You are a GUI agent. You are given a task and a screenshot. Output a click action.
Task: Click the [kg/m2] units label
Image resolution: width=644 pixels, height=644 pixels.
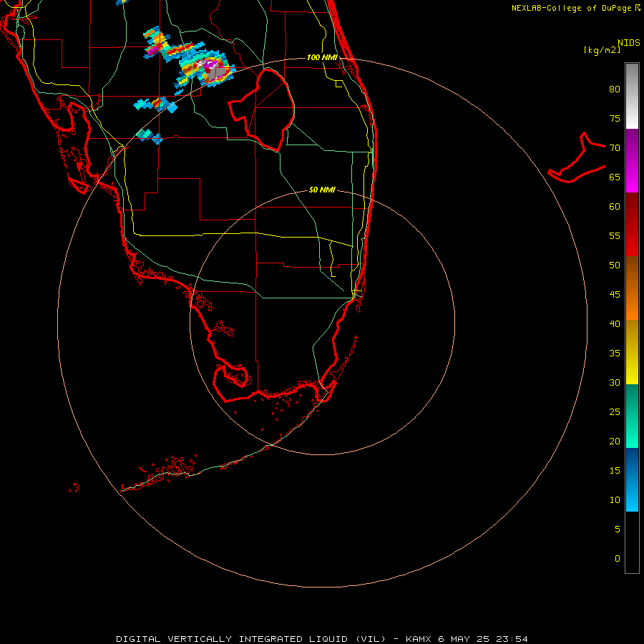[602, 50]
